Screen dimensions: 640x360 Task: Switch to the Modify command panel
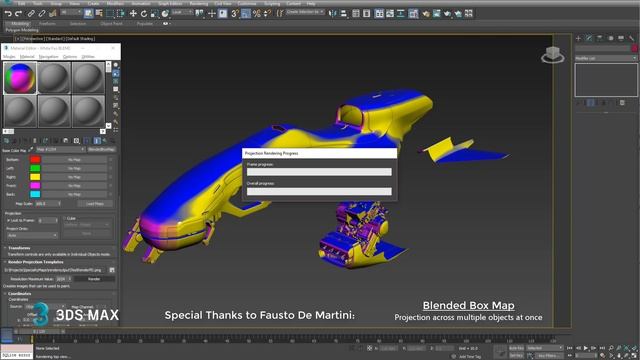pyautogui.click(x=589, y=38)
